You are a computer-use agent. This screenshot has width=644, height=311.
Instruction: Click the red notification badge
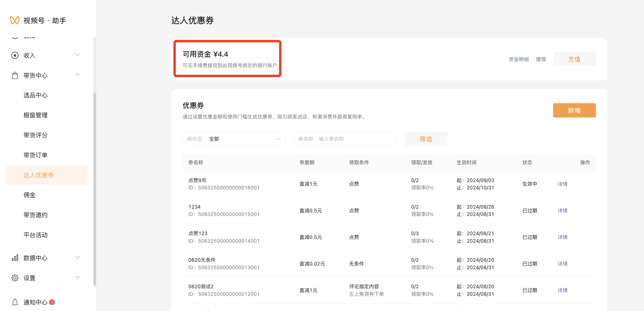tap(52, 302)
